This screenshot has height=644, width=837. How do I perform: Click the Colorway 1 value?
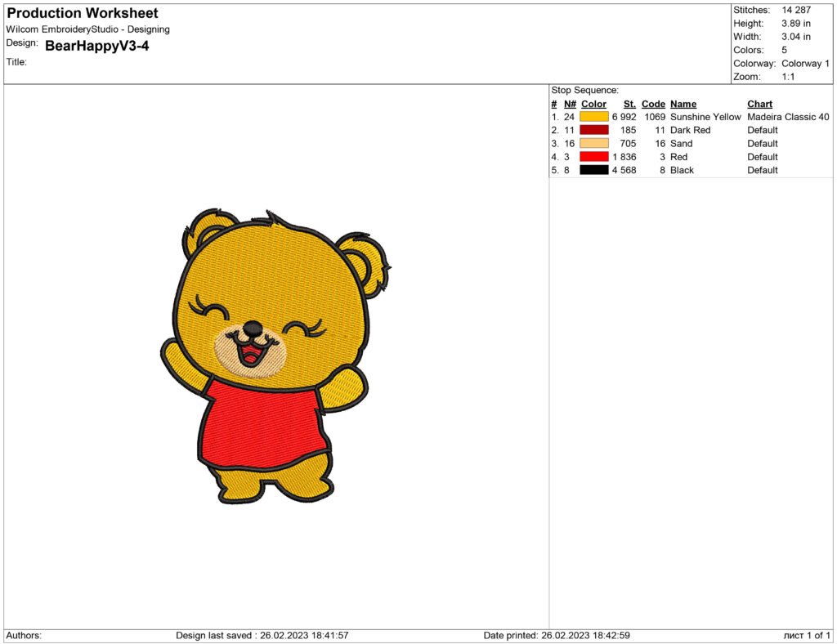[803, 63]
